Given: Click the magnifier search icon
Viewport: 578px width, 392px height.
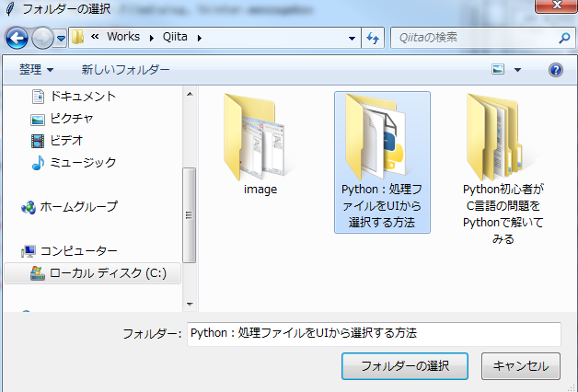Looking at the screenshot, I should click(x=564, y=38).
